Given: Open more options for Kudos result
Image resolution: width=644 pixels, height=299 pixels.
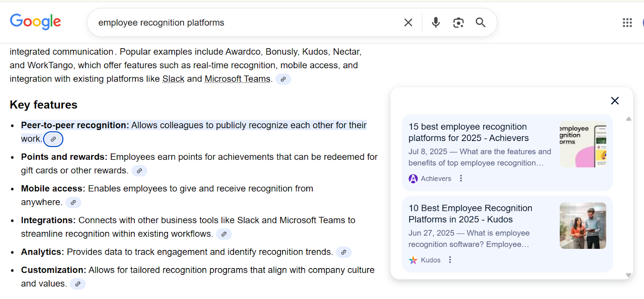Looking at the screenshot, I should pos(450,260).
